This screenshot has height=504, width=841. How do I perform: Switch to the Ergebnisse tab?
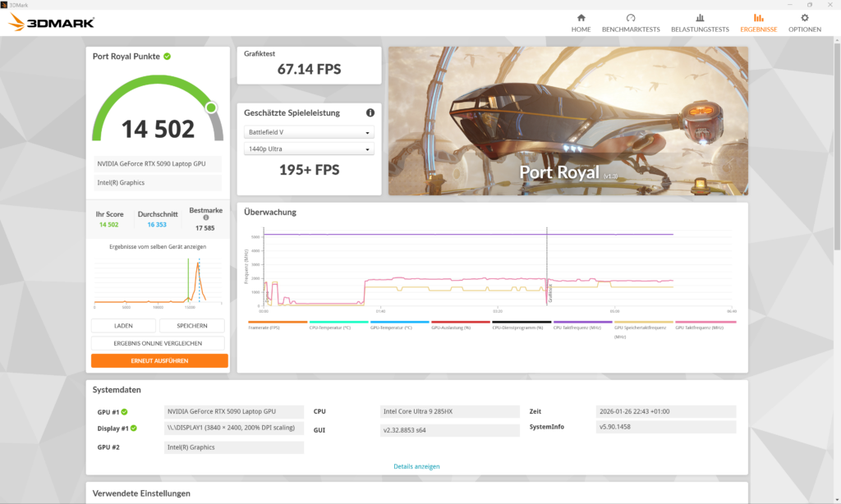758,22
